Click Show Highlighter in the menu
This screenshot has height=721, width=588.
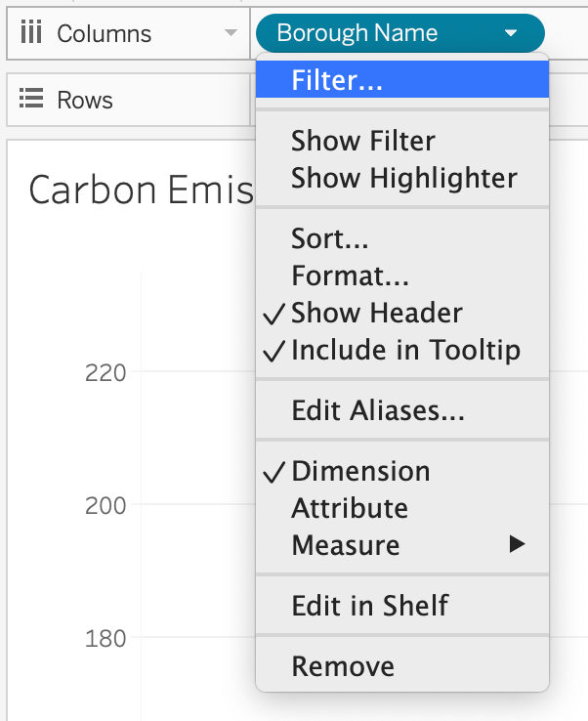click(403, 178)
